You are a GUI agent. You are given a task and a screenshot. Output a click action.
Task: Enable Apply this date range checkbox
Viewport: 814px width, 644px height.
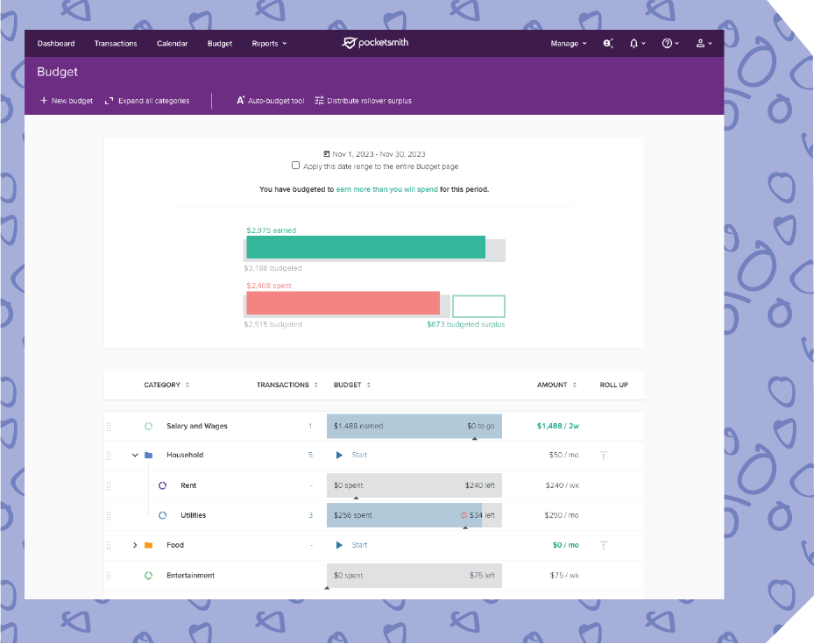(296, 166)
